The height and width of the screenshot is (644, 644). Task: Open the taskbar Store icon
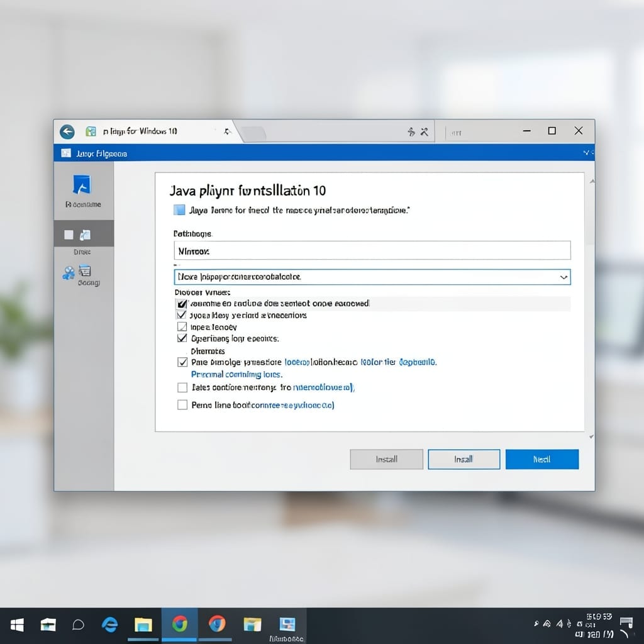48,625
